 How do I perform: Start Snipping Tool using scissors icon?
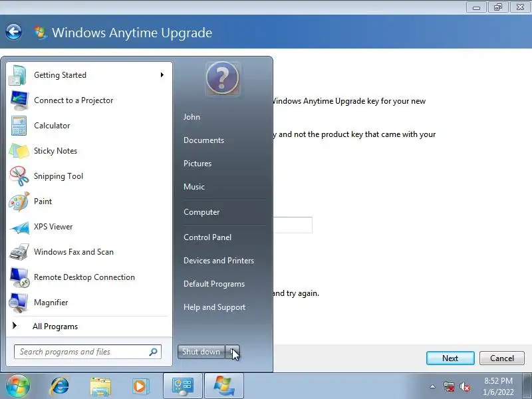[x=19, y=176]
